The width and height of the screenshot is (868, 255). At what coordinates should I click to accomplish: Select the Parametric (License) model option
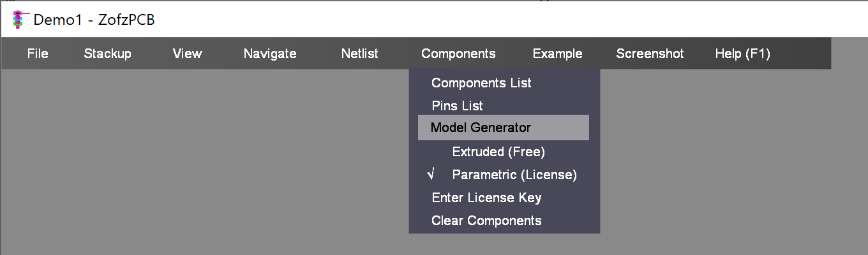[514, 175]
